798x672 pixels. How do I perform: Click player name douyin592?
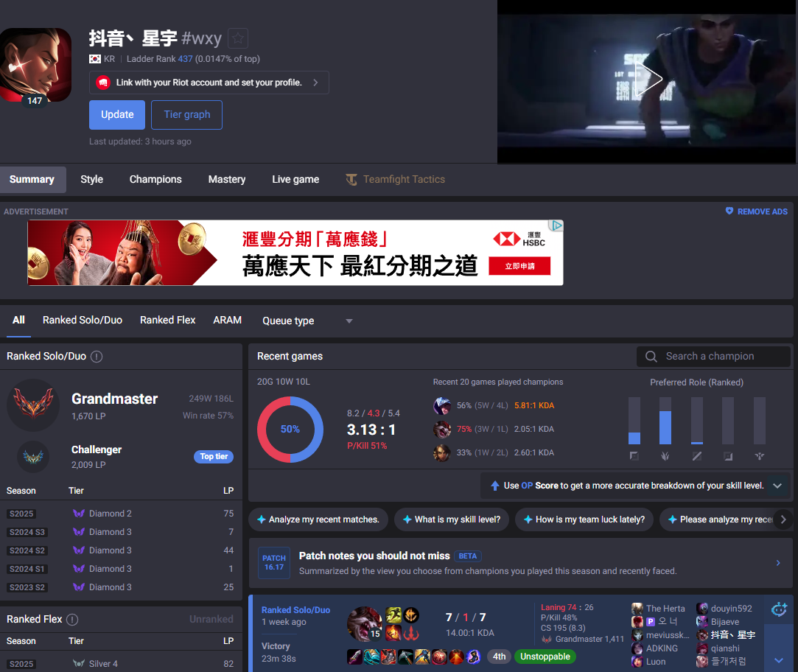[x=731, y=609]
